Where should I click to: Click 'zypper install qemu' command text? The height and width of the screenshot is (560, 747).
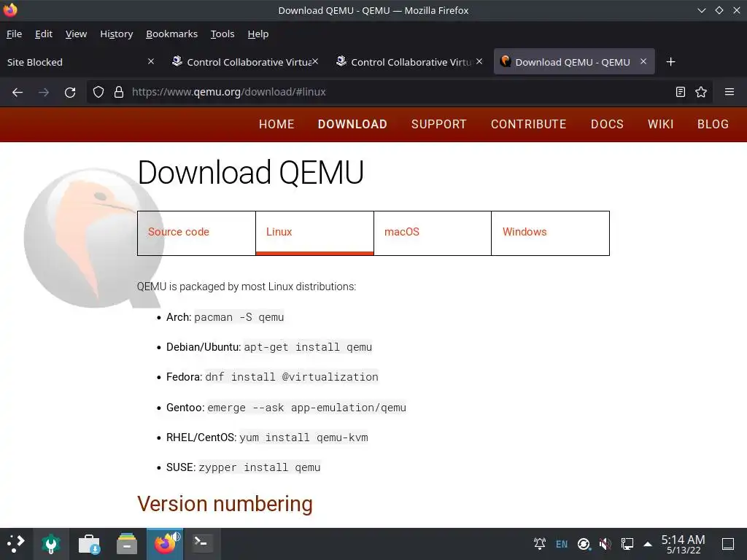point(260,467)
